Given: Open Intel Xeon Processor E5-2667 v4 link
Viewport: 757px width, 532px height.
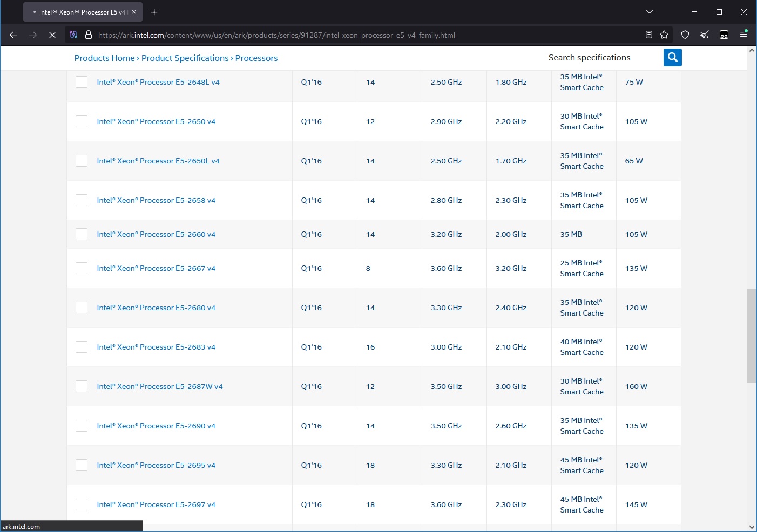Looking at the screenshot, I should (x=156, y=268).
